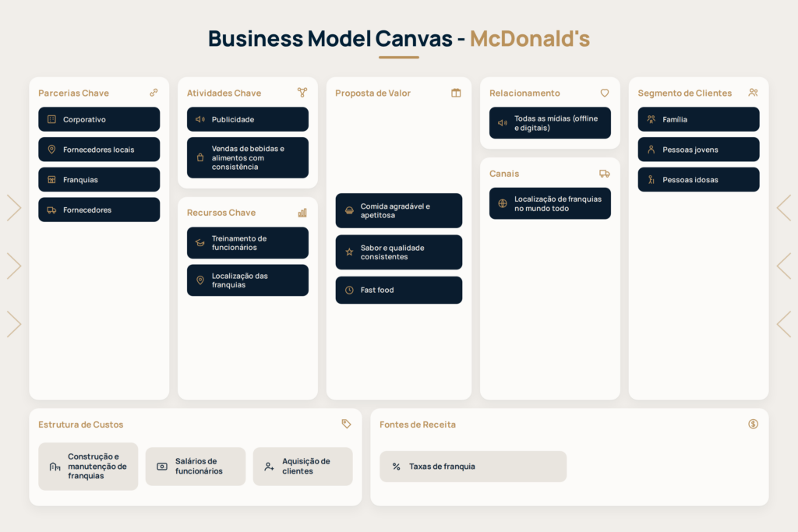Viewport: 798px width, 532px height.
Task: Click the banknote icon on Salários de funcionários
Action: point(162,467)
